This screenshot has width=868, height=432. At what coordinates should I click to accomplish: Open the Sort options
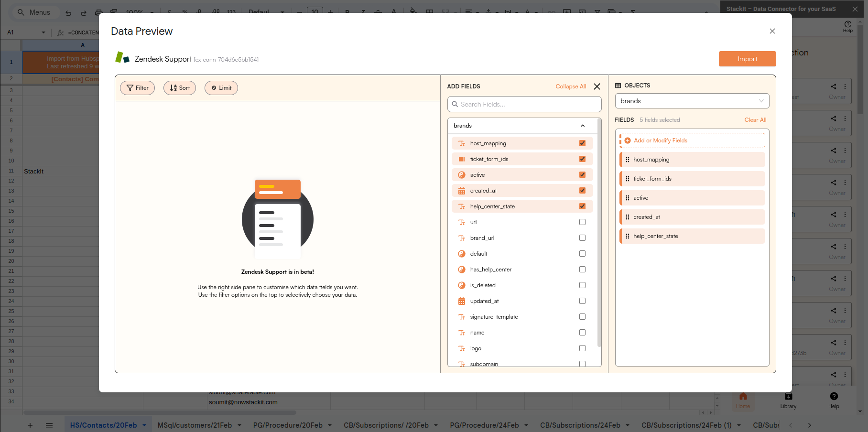pos(180,88)
